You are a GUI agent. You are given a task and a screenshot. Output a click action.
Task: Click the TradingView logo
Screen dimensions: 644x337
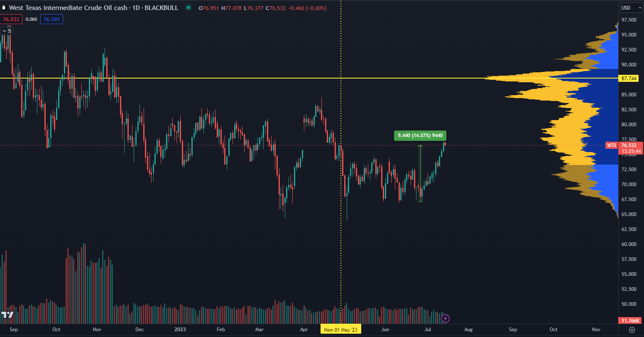coord(7,315)
